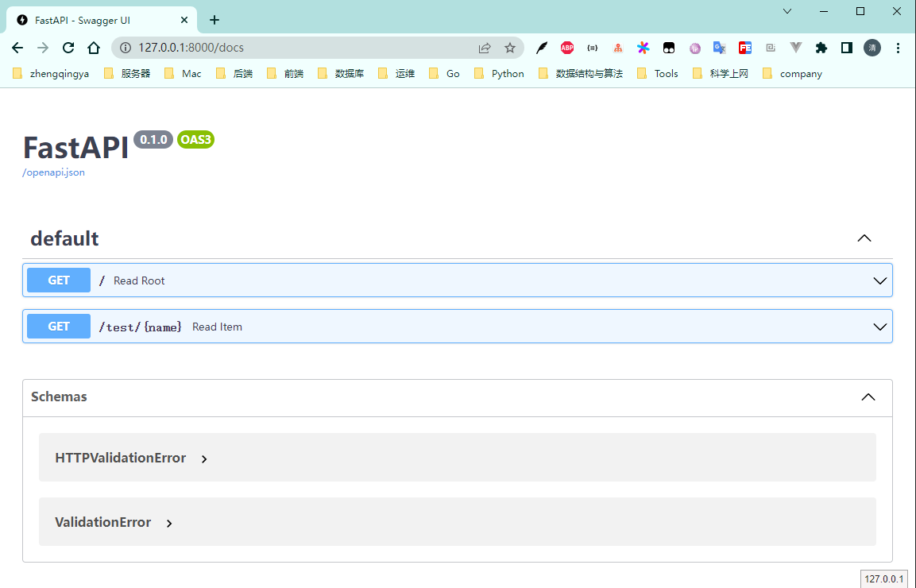
Task: Open the 数据库 bookmark folder
Action: (x=341, y=74)
